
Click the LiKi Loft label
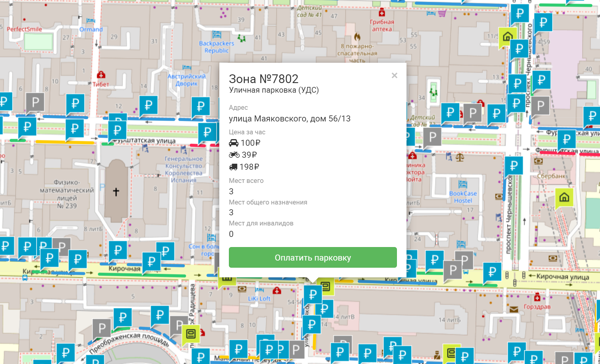point(259,299)
